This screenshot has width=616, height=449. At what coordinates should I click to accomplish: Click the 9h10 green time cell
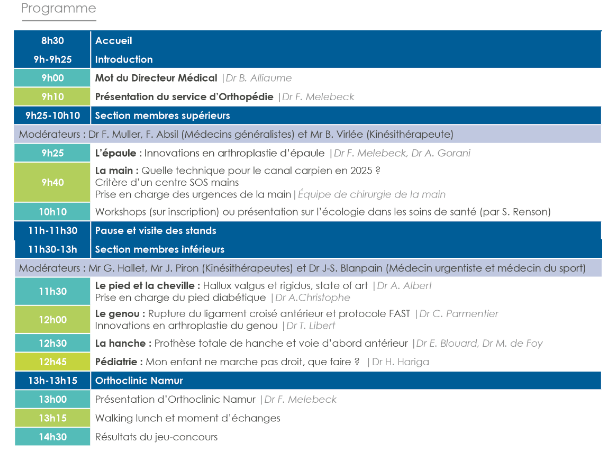pos(52,97)
